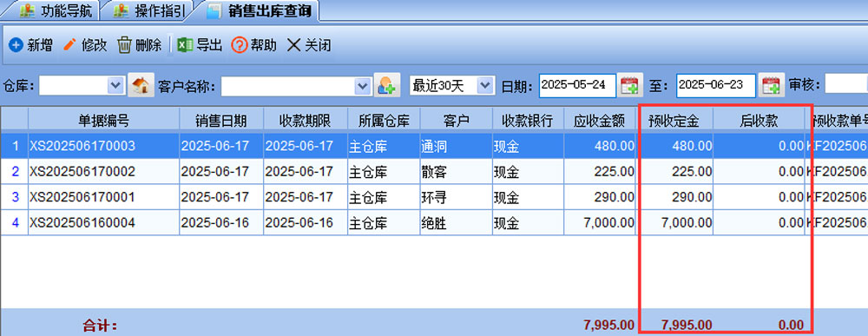Image resolution: width=868 pixels, height=336 pixels.
Task: Switch to the 操作指引 tab
Action: click(149, 10)
